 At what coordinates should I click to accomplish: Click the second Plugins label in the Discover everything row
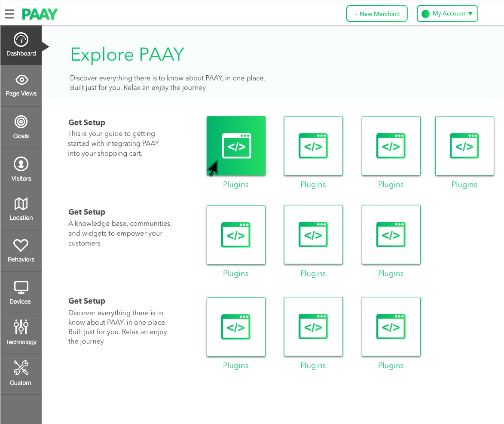coord(313,366)
